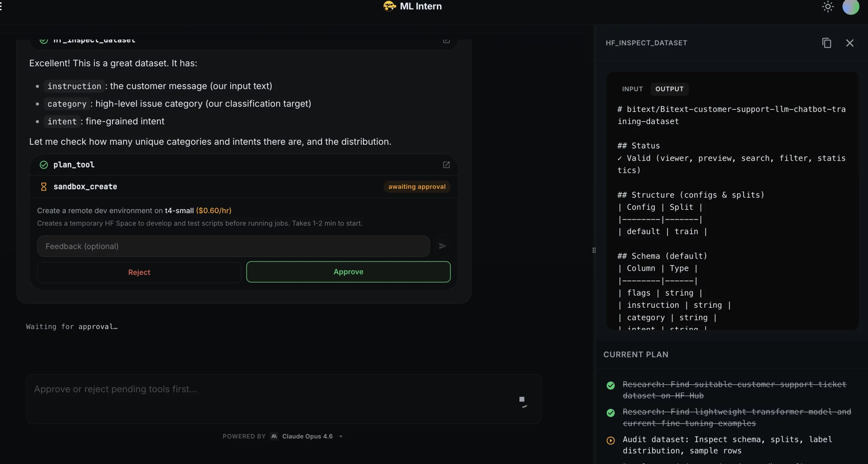Click the plan_tool row label

[74, 165]
